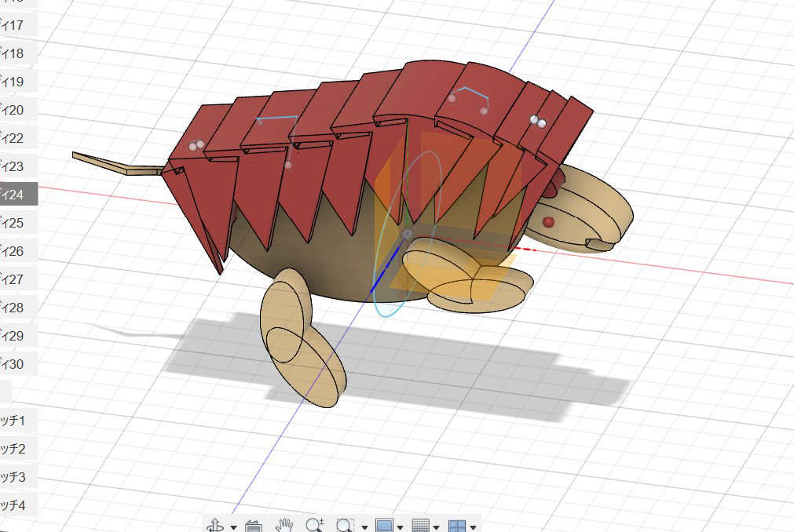This screenshot has width=794, height=532.
Task: Select sketch row ending in "ッチ2"
Action: [x=19, y=449]
